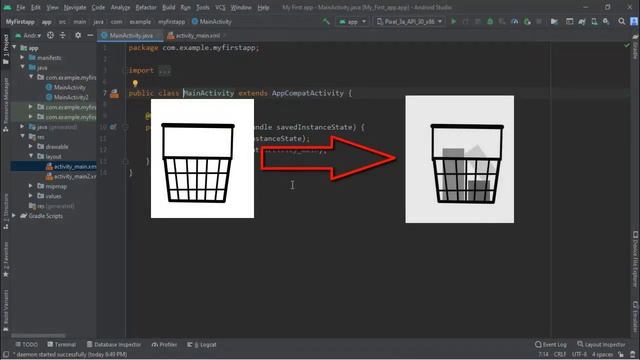The height and width of the screenshot is (360, 640).
Task: Open the Build menu
Action: (x=168, y=7)
